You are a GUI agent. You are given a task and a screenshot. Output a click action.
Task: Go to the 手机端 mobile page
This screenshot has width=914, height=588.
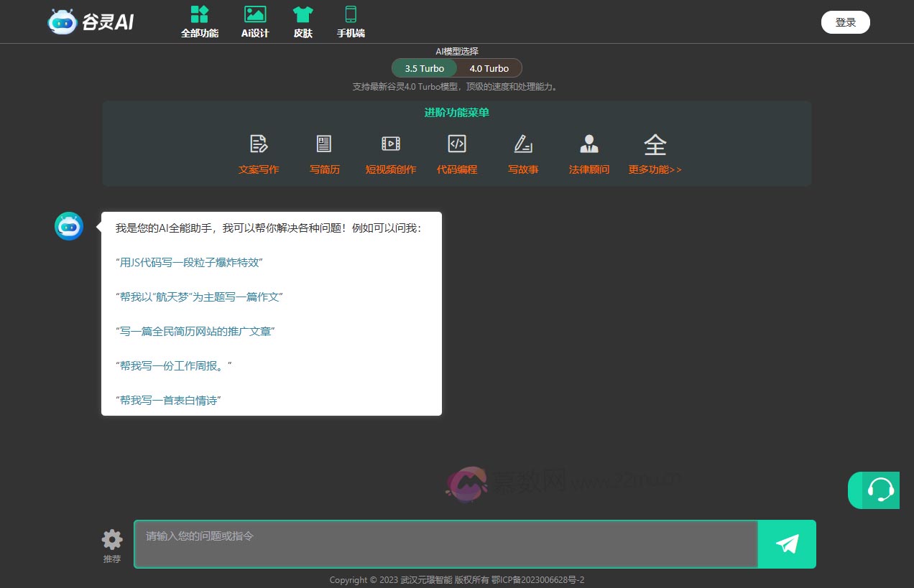(x=350, y=22)
